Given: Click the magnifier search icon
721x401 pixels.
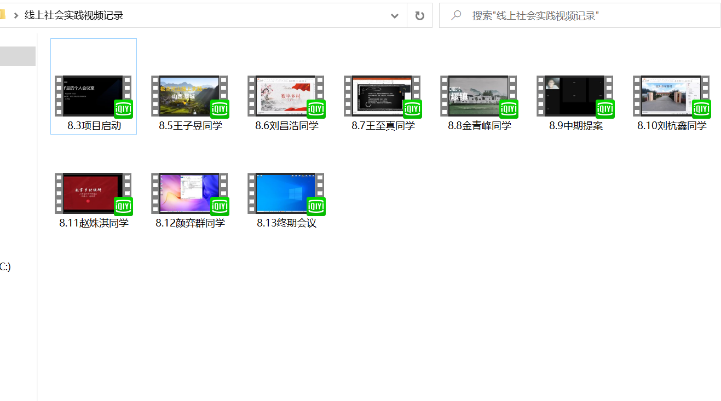Looking at the screenshot, I should [x=456, y=15].
